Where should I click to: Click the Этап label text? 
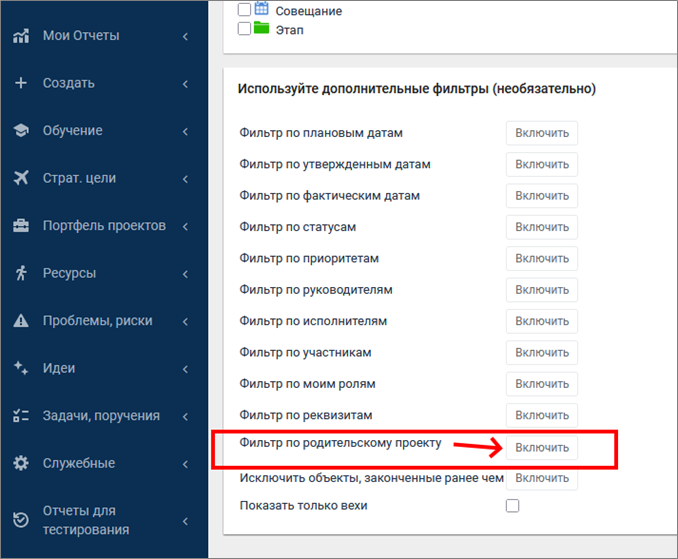(290, 30)
